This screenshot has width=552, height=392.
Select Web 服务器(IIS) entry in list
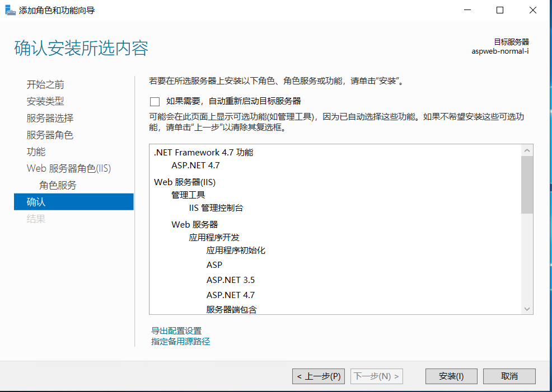click(x=185, y=182)
